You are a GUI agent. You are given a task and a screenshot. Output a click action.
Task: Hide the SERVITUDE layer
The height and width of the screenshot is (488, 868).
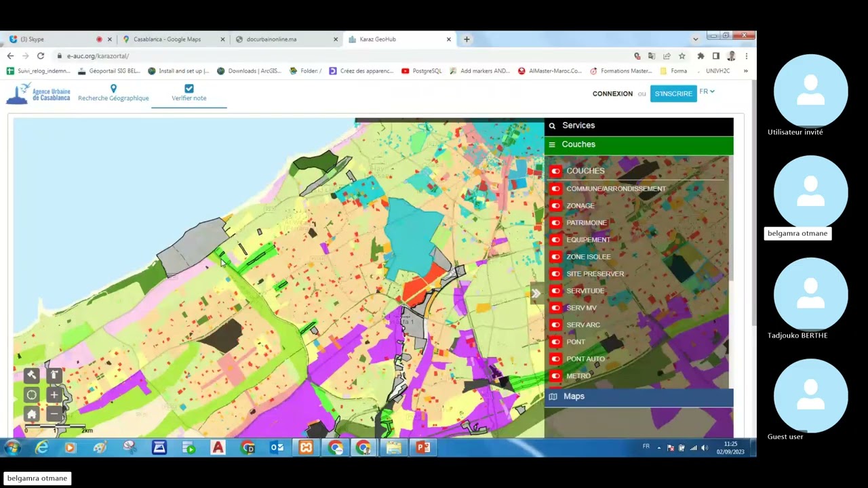(556, 290)
